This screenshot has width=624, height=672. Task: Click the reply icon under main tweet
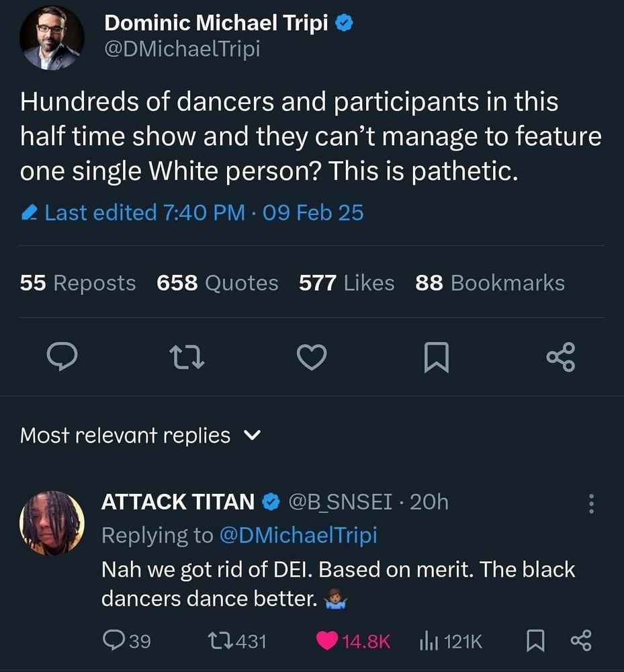coord(64,357)
